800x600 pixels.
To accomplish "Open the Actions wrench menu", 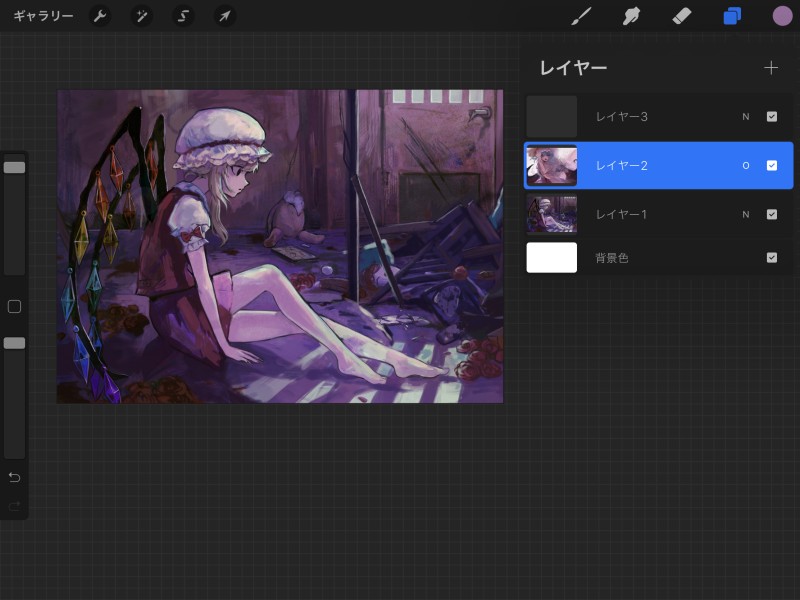I will click(x=99, y=16).
